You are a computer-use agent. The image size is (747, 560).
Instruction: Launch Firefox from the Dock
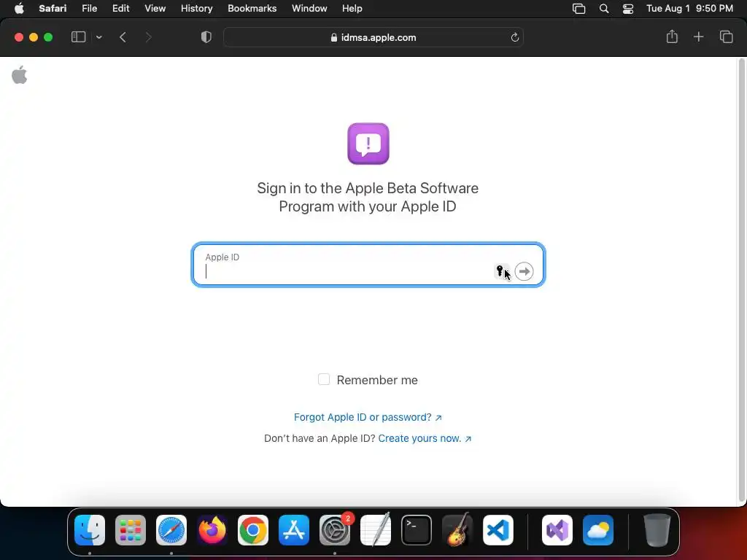click(x=212, y=530)
